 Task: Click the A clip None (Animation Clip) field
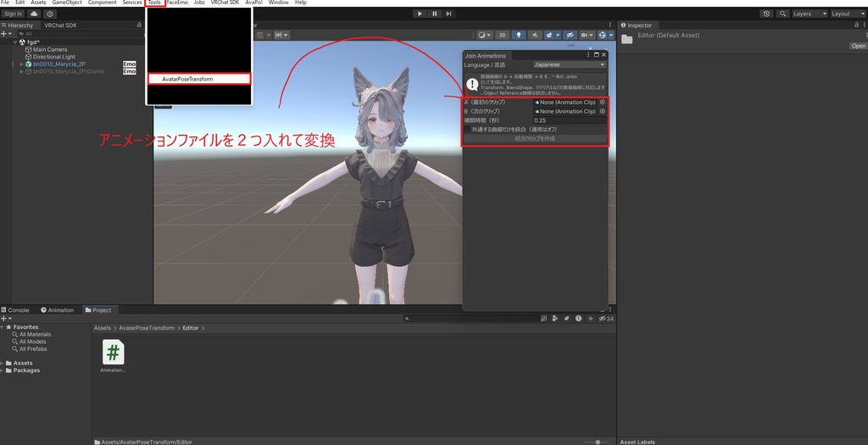click(x=565, y=103)
